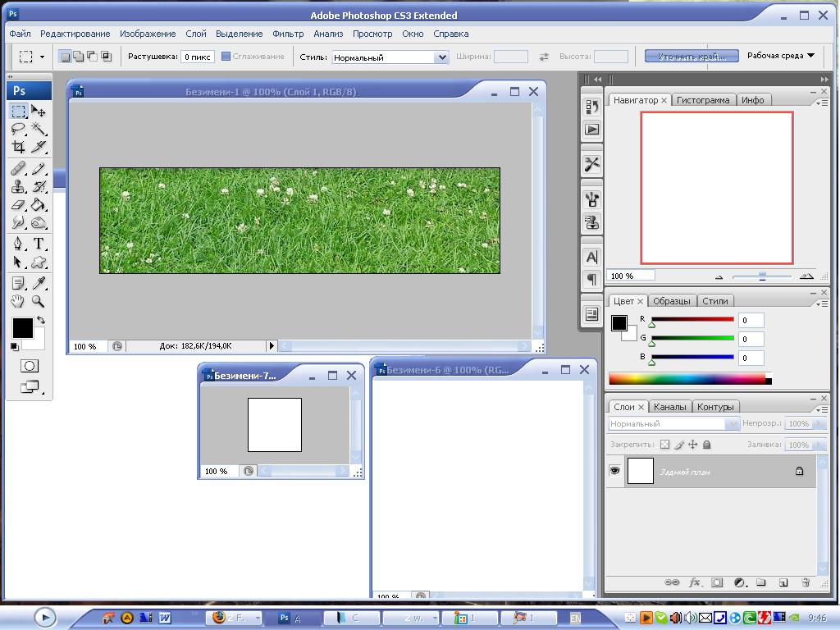This screenshot has height=630, width=840.
Task: Open the Фильтр menu
Action: click(x=288, y=34)
